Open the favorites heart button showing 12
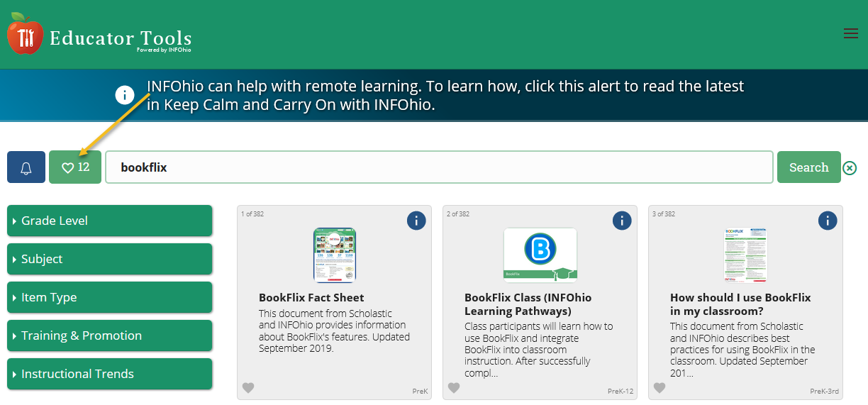This screenshot has height=405, width=868. [x=75, y=167]
